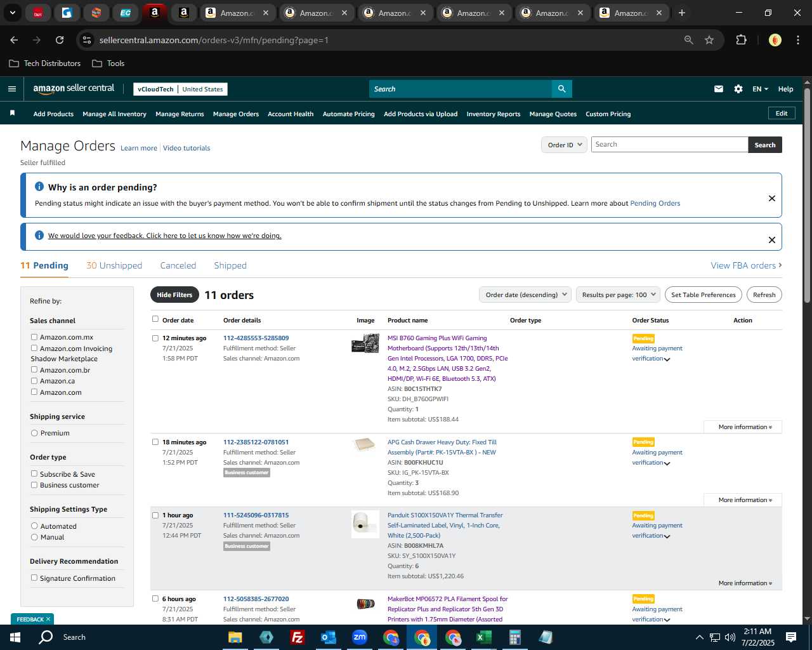
Task: Tick the Business customer filter checkbox
Action: pyautogui.click(x=34, y=485)
